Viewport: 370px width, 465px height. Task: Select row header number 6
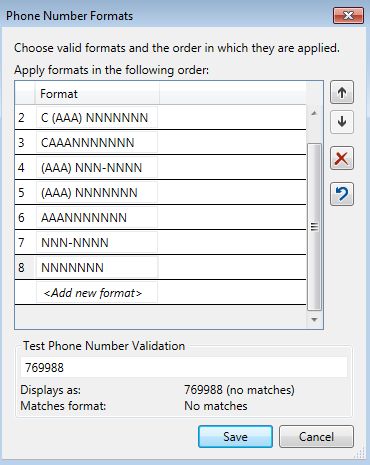pyautogui.click(x=25, y=218)
